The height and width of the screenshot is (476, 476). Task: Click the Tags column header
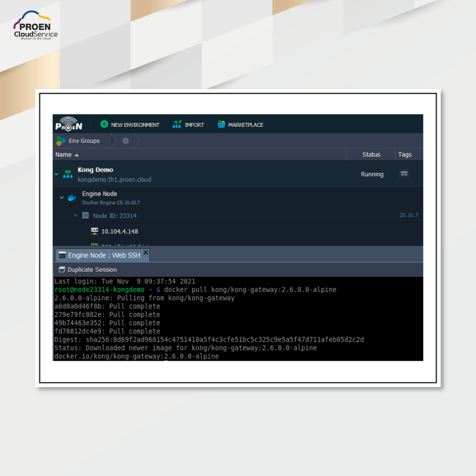click(405, 154)
